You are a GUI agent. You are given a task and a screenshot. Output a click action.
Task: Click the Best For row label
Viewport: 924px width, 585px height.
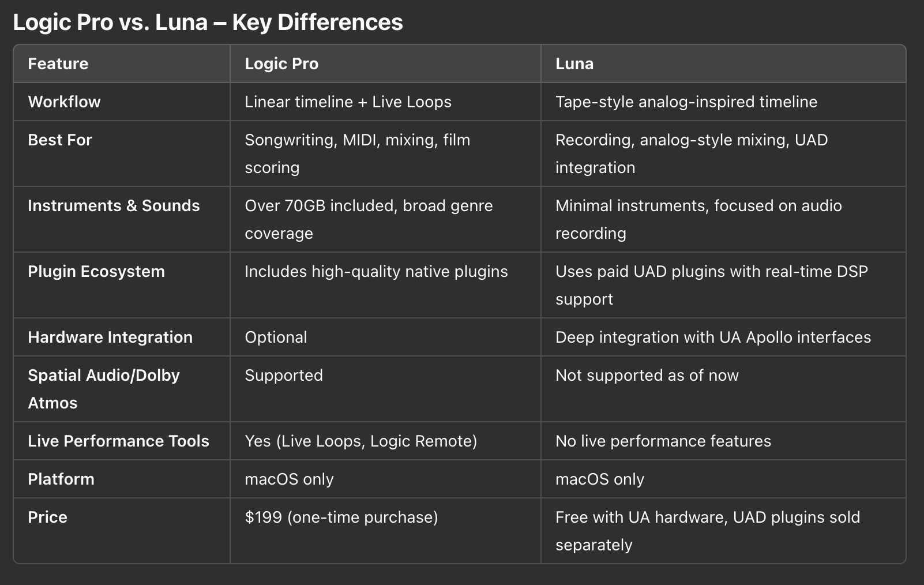click(x=60, y=140)
